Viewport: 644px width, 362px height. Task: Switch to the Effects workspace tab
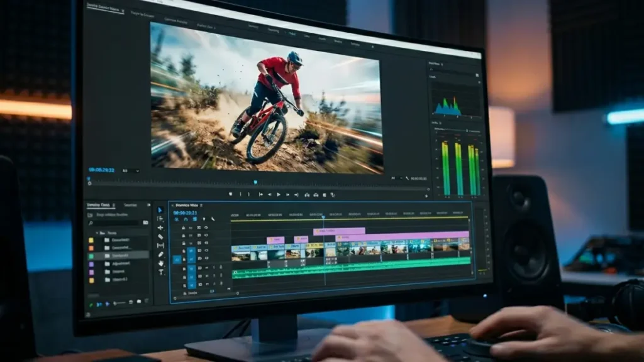pos(322,38)
